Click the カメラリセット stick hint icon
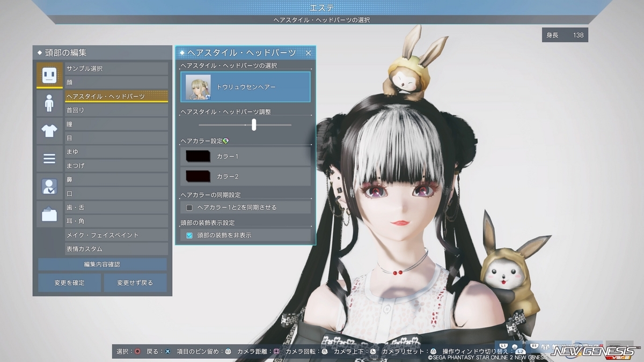This screenshot has width=644, height=362. click(x=434, y=351)
